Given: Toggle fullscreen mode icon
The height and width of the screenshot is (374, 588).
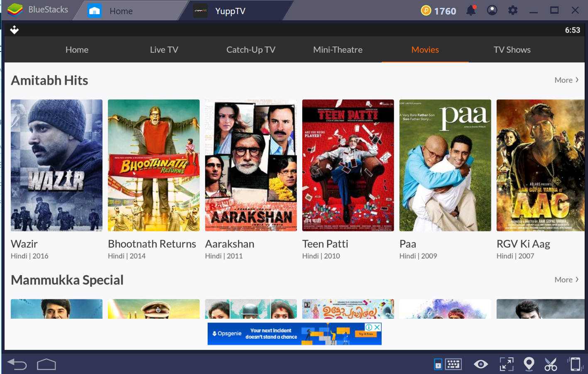Looking at the screenshot, I should pos(507,364).
